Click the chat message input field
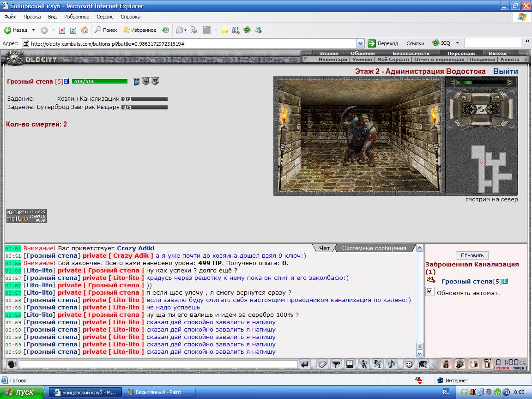 tap(158, 364)
